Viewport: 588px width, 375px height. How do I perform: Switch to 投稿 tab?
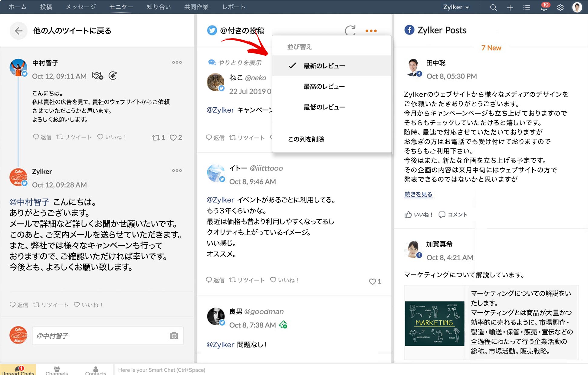(46, 7)
